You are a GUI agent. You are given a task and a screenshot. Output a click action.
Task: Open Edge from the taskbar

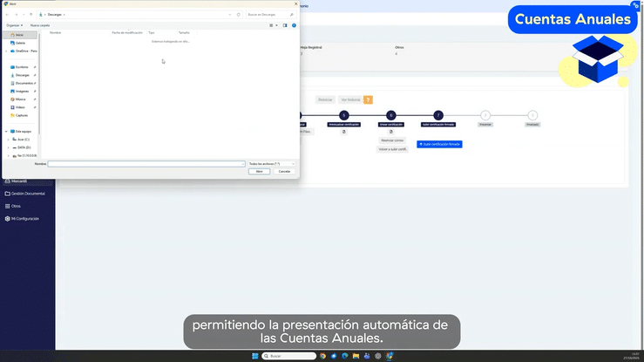[345, 356]
